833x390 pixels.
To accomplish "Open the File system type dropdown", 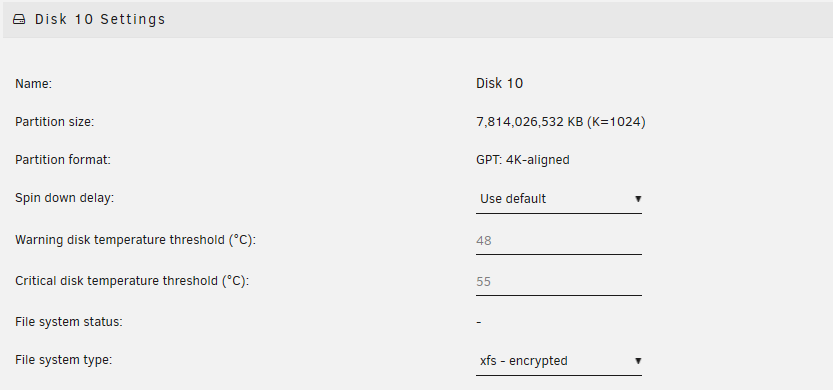I will click(x=559, y=361).
